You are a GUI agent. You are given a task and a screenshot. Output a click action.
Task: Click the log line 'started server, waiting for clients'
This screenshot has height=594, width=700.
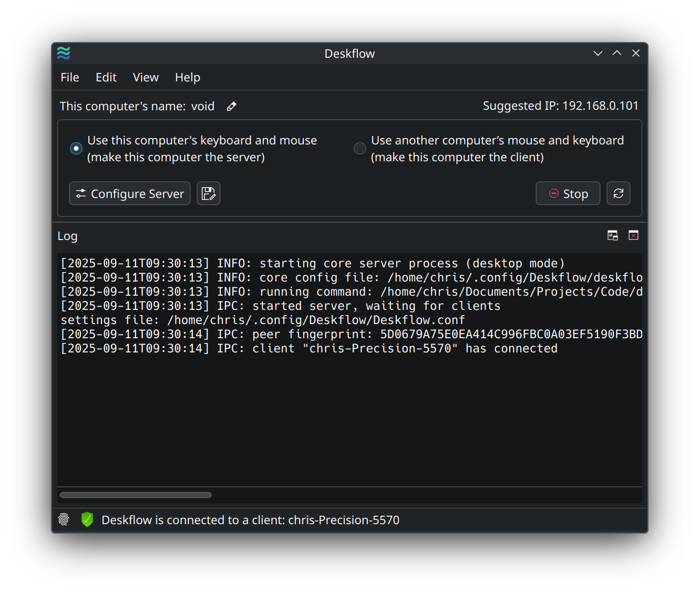point(281,306)
